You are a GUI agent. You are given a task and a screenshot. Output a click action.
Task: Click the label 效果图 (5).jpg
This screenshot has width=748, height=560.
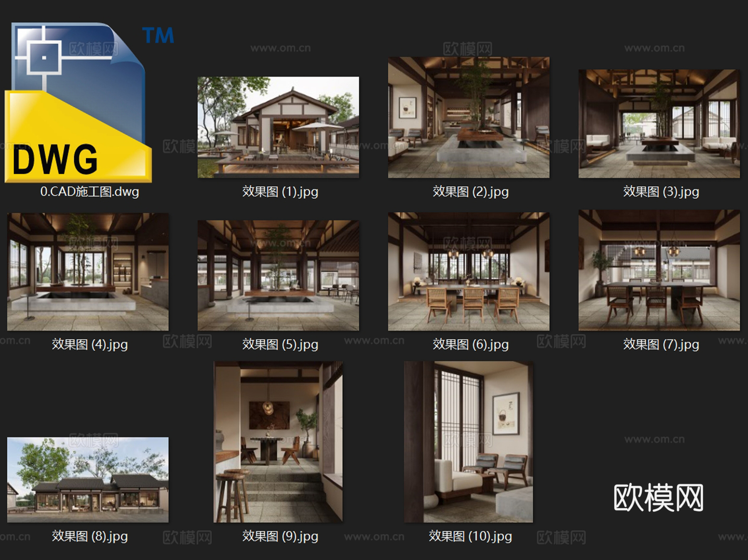(x=280, y=344)
